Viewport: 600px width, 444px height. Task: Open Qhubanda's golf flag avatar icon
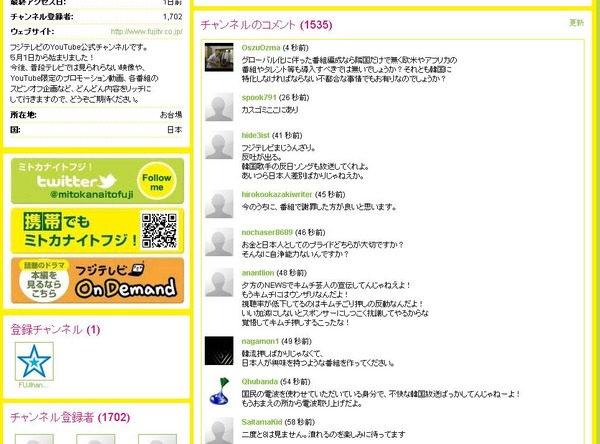point(219,391)
